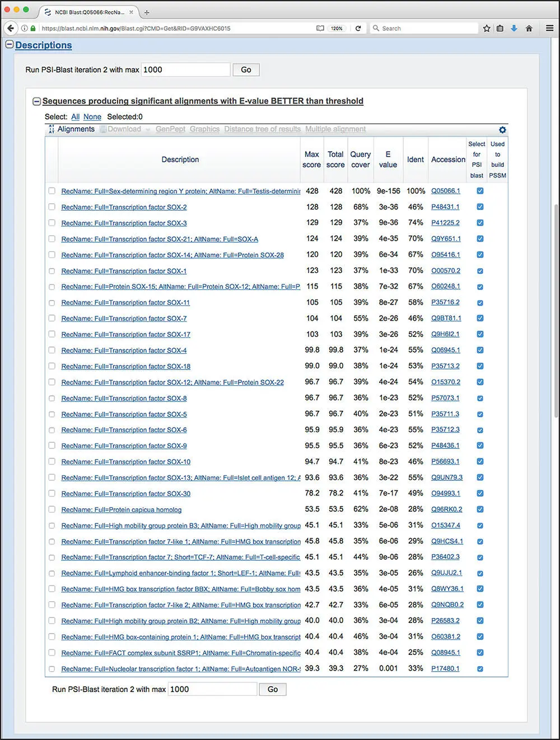560x740 pixels.
Task: Check row checkbox for Sex-determining region Y protein
Action: coord(52,191)
